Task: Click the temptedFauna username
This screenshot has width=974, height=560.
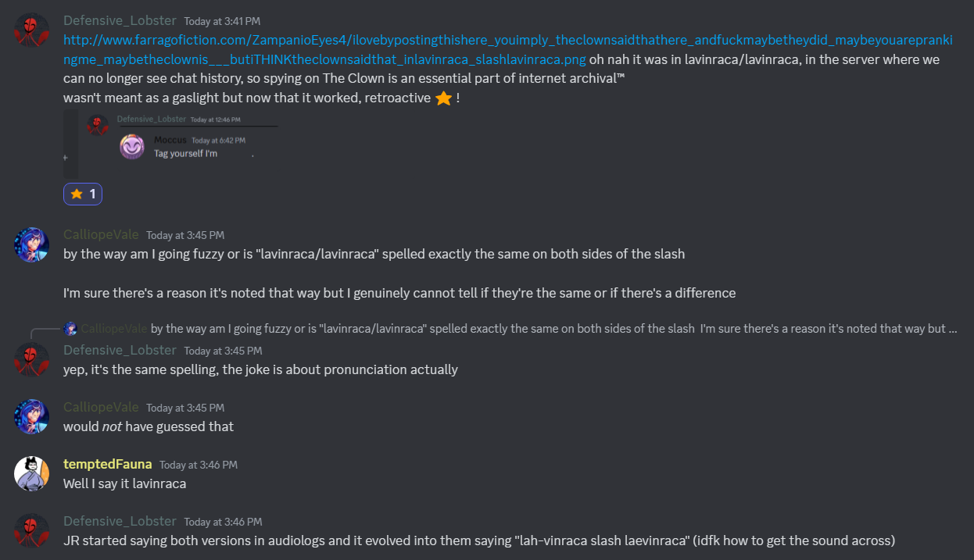Action: pyautogui.click(x=108, y=464)
